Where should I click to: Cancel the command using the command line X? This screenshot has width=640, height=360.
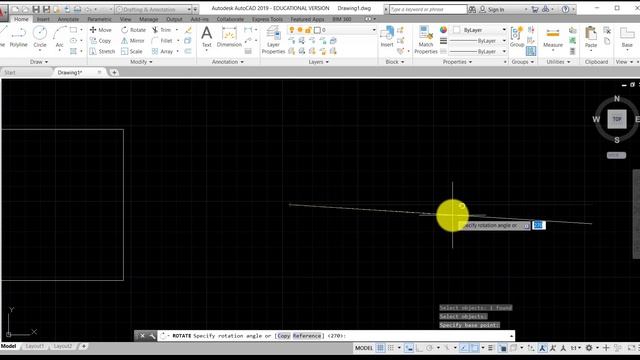coord(142,336)
